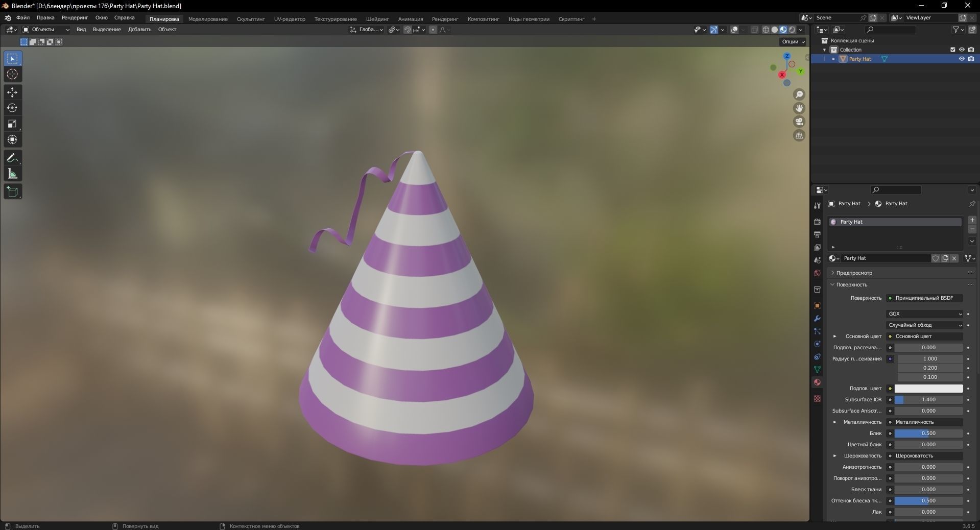Open the GGX distribution dropdown

point(925,314)
